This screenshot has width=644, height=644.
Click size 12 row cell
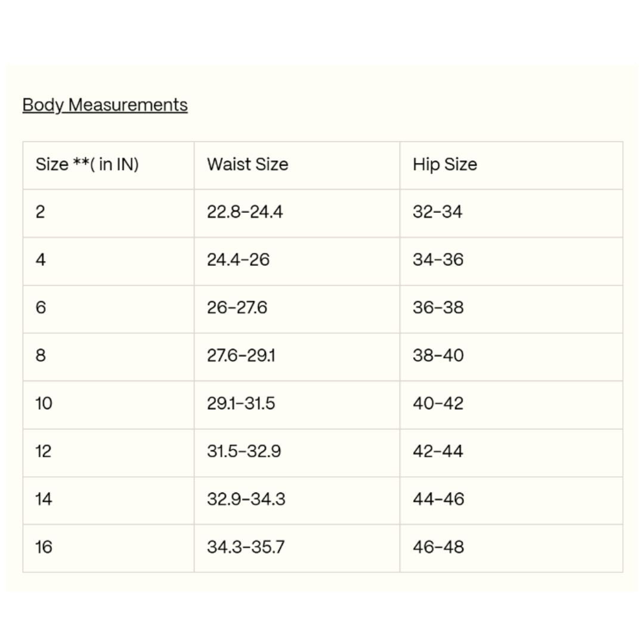(109, 453)
